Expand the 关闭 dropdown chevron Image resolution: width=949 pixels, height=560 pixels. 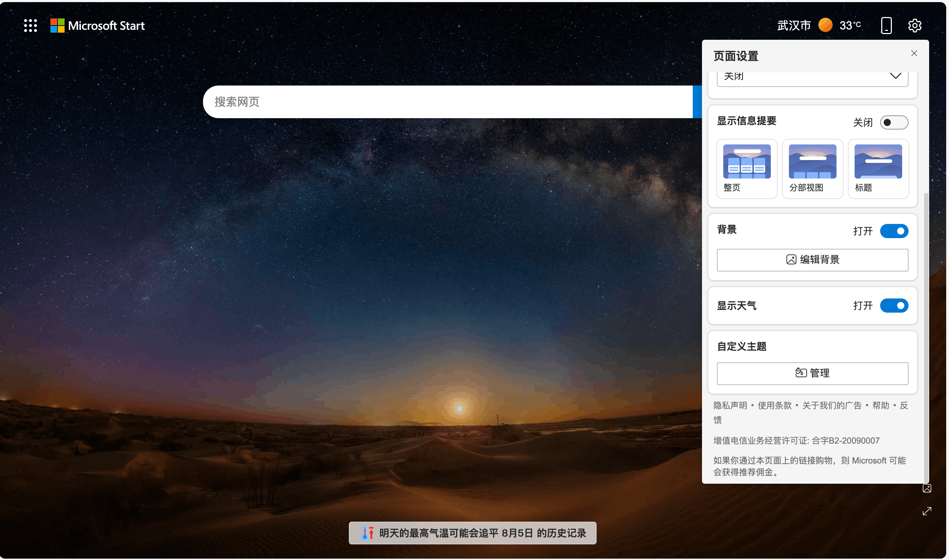[895, 76]
